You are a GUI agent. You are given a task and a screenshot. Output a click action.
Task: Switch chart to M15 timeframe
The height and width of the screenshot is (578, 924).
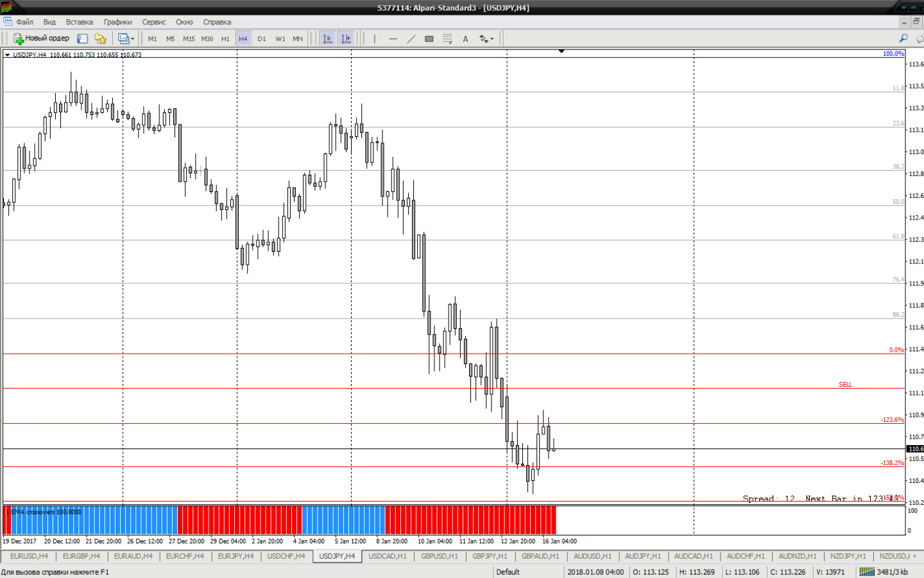click(189, 39)
